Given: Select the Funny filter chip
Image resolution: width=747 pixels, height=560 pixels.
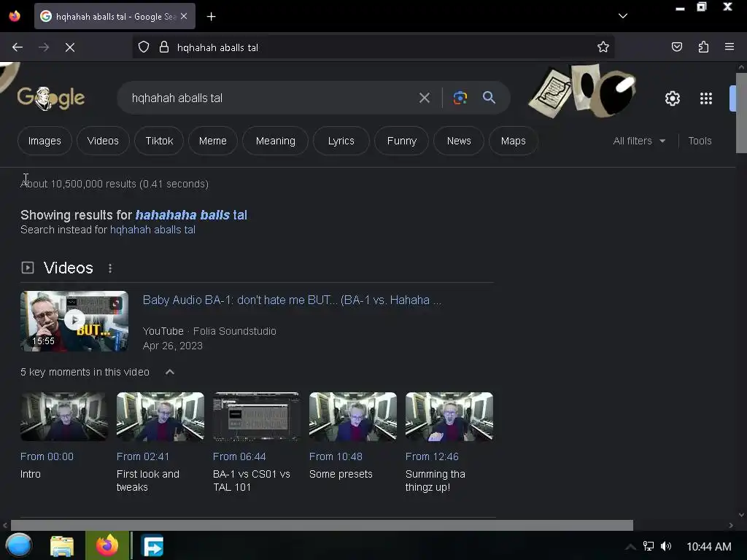Looking at the screenshot, I should [402, 141].
